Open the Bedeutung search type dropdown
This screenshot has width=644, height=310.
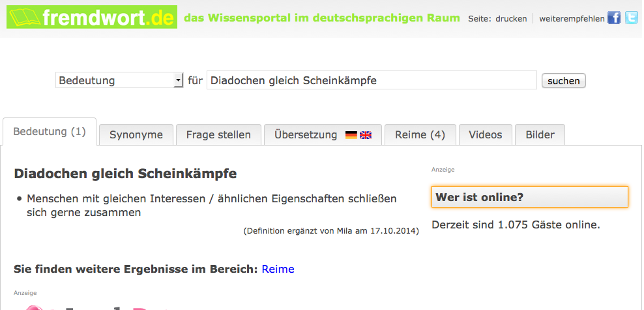pyautogui.click(x=119, y=80)
